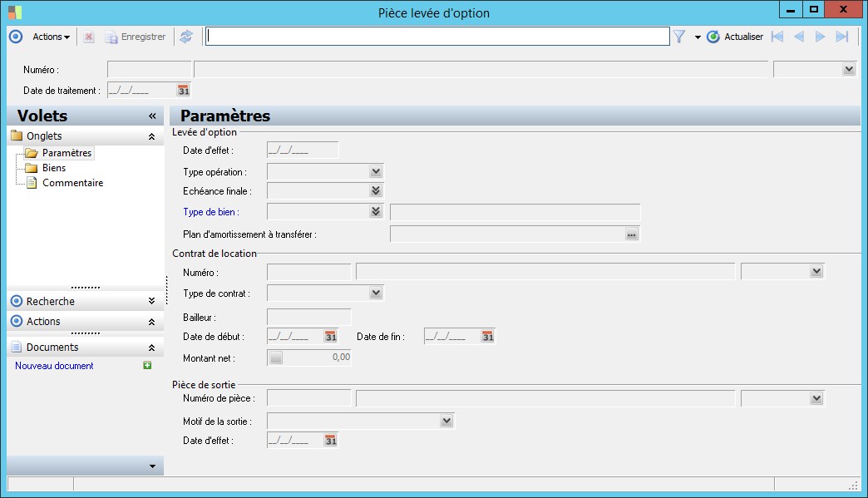Open dropdown at right of contract Numéro
Viewport: 868px width, 498px height.
816,271
